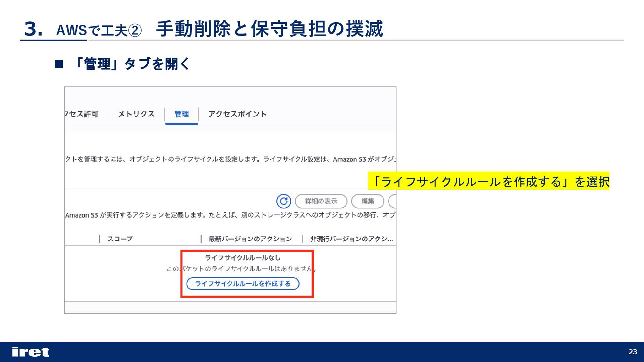Click the 非現行バージョンのアクシ... column header

point(352,239)
